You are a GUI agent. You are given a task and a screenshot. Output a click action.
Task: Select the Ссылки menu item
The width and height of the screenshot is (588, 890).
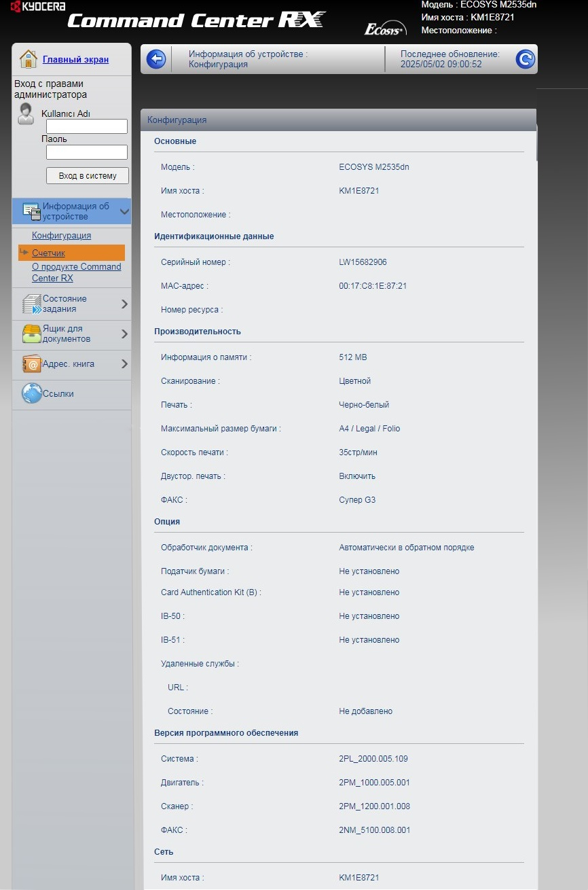click(x=72, y=393)
